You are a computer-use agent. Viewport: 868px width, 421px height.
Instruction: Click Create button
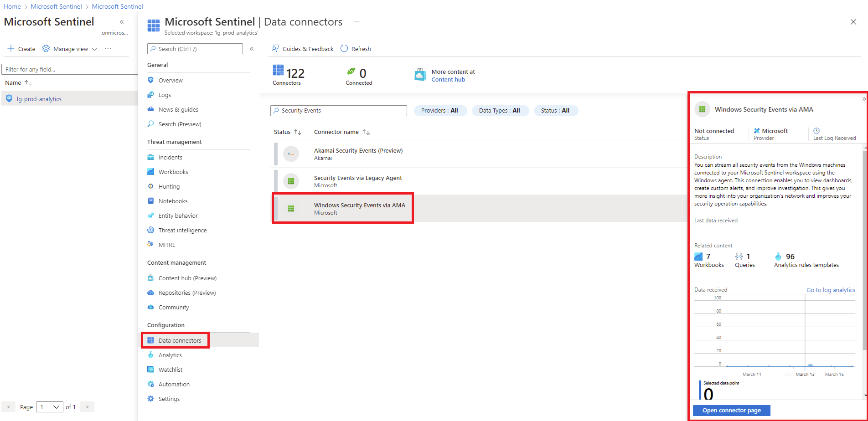(x=21, y=49)
